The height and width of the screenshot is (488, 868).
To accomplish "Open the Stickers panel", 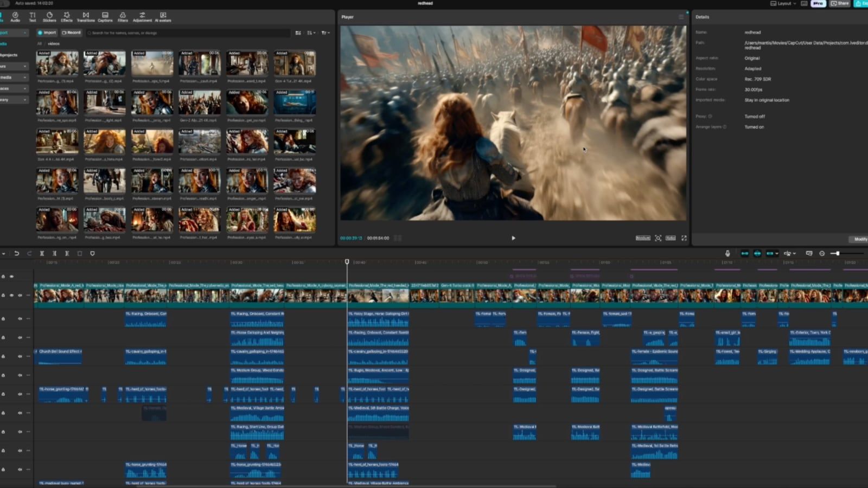I will (49, 17).
